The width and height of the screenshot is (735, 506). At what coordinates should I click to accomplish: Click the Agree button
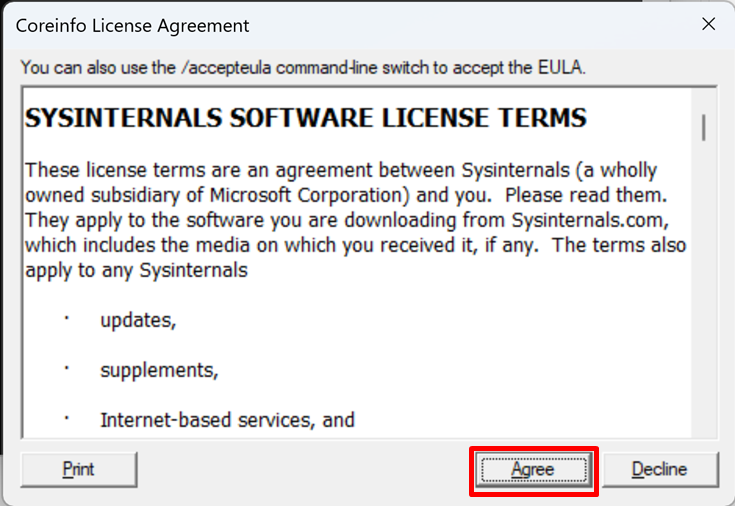click(534, 469)
